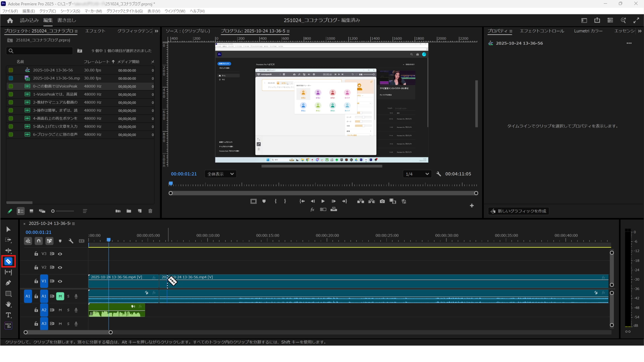644x362 pixels.
Task: Toggle lock on the V2 track
Action: coord(36,267)
